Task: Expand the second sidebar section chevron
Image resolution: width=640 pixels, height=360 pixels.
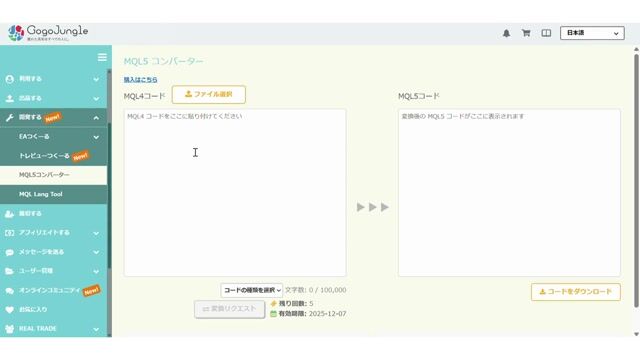Action: pyautogui.click(x=96, y=99)
